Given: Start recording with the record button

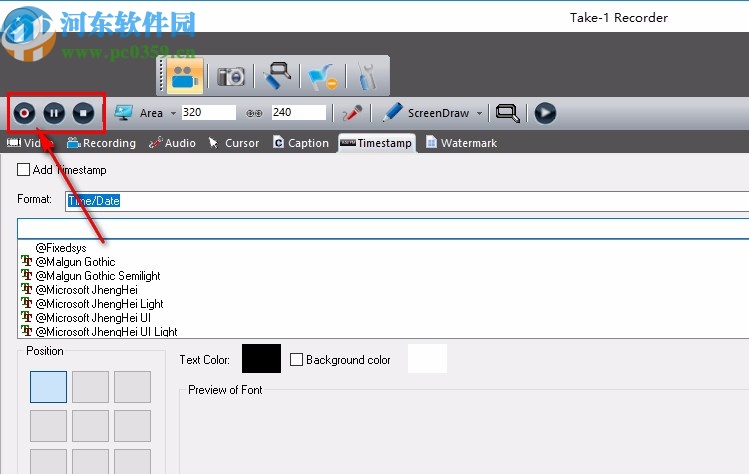Looking at the screenshot, I should tap(24, 113).
